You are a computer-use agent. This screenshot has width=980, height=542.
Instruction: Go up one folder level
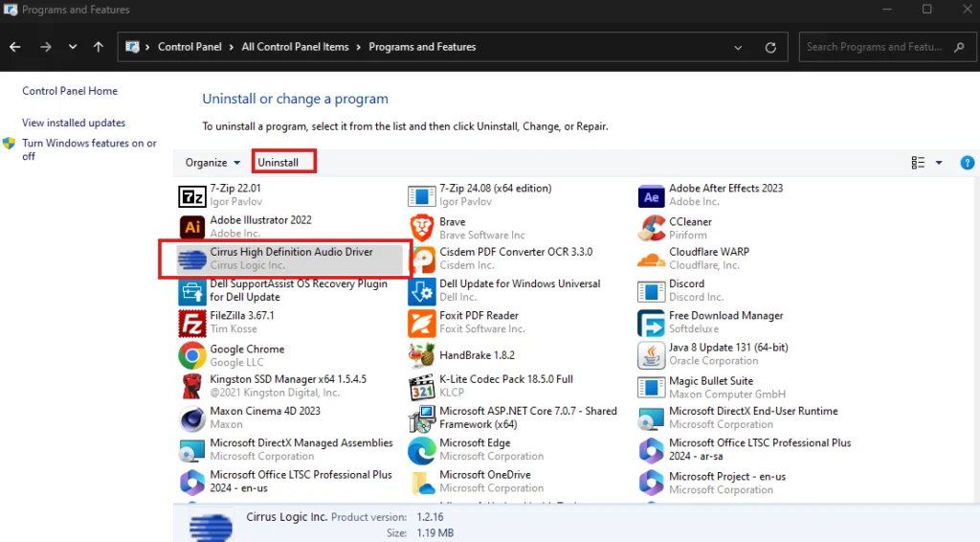[x=99, y=47]
